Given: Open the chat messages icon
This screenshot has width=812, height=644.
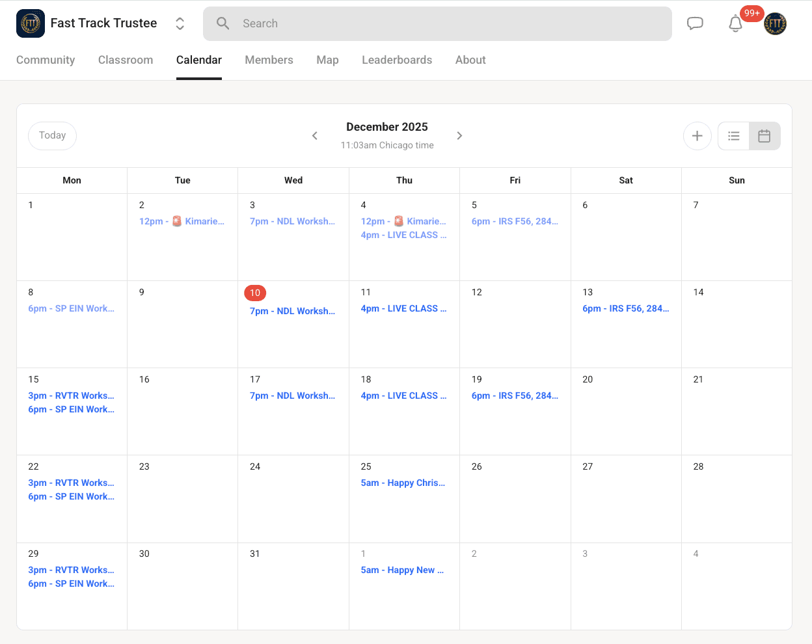Looking at the screenshot, I should [695, 23].
